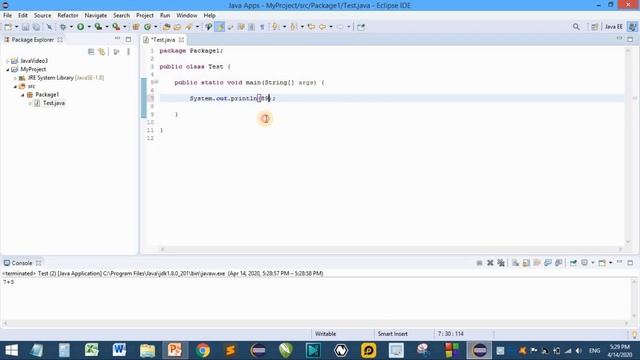Open the New file dropdown arrow

[16, 27]
